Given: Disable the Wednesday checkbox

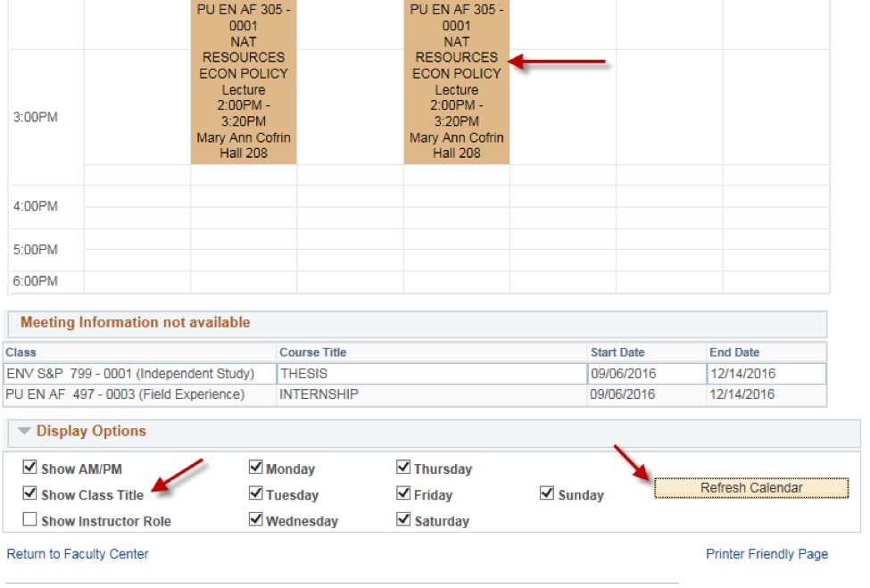Looking at the screenshot, I should point(256,519).
